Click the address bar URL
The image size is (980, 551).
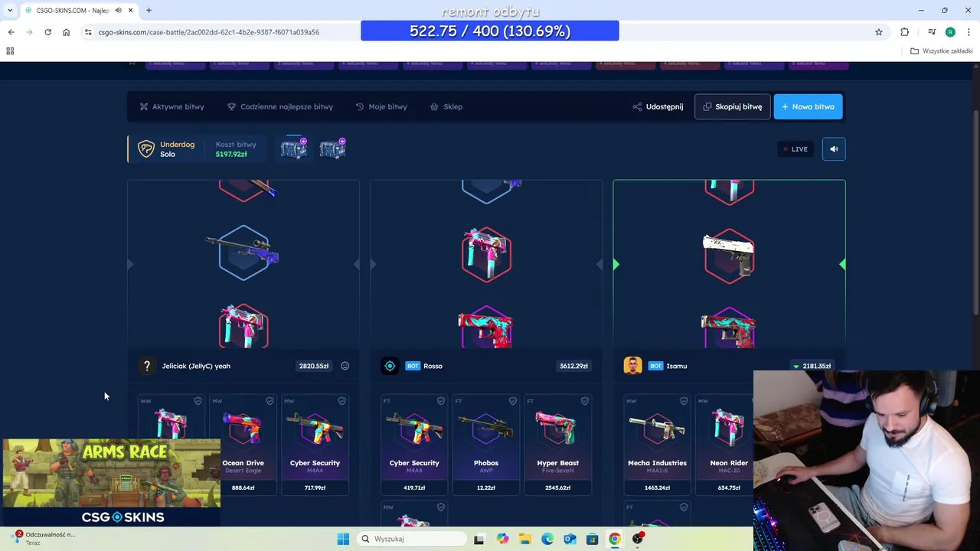(x=208, y=32)
